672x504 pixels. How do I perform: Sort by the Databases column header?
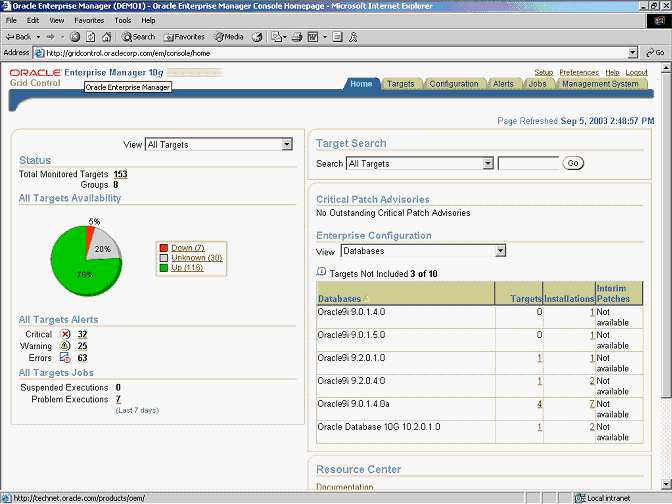[338, 298]
